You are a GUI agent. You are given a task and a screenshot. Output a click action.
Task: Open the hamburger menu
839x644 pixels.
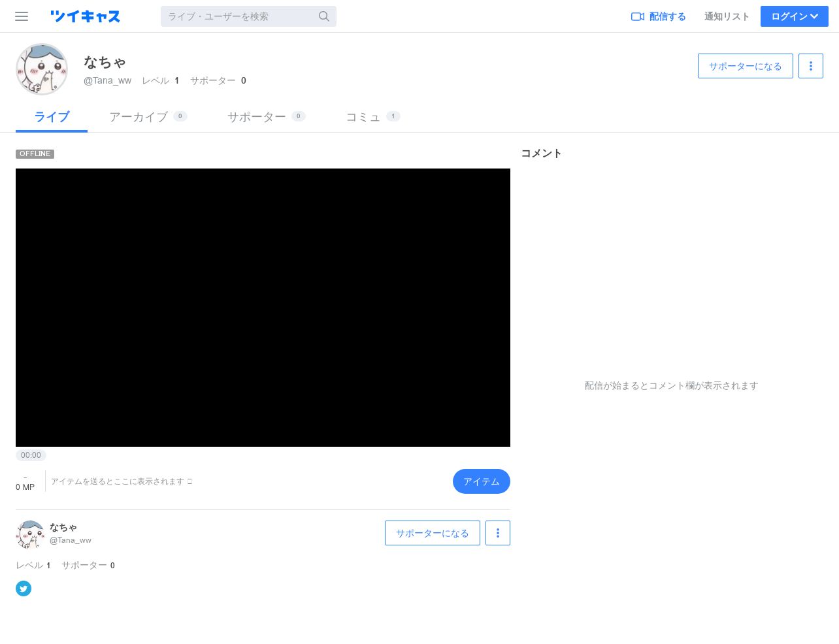pyautogui.click(x=22, y=16)
